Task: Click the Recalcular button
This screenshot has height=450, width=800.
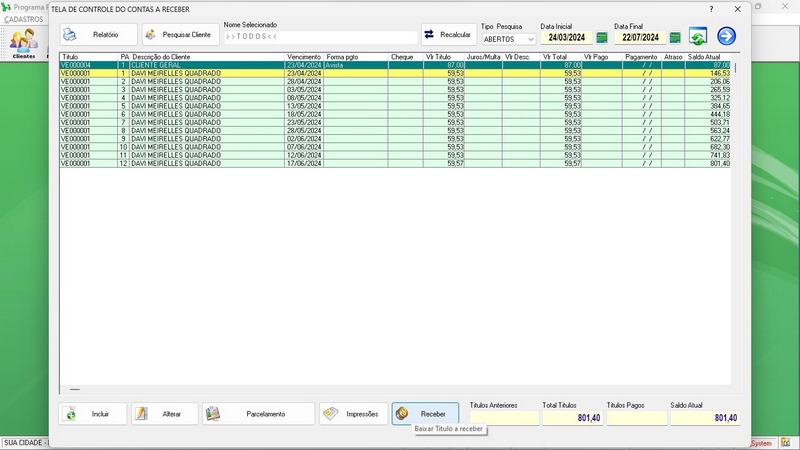Action: coord(447,35)
